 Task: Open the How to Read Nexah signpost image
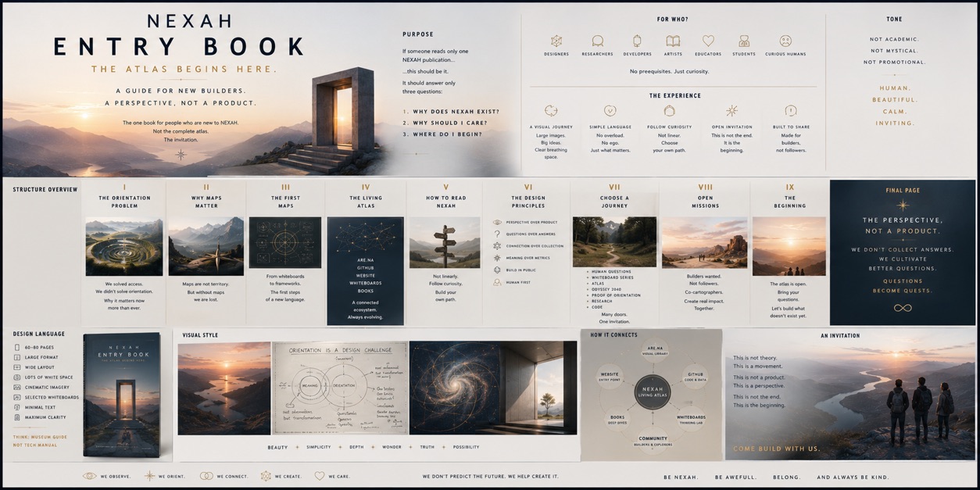(x=445, y=243)
